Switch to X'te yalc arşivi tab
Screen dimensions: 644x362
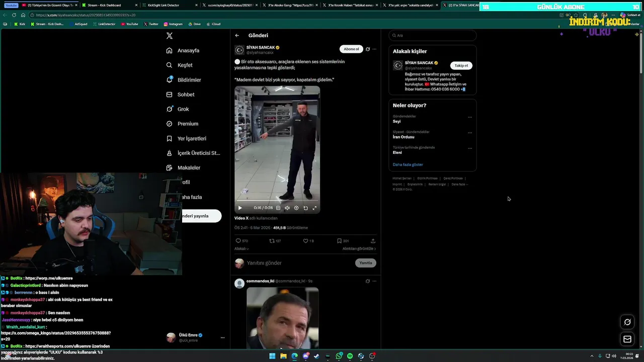412,5
